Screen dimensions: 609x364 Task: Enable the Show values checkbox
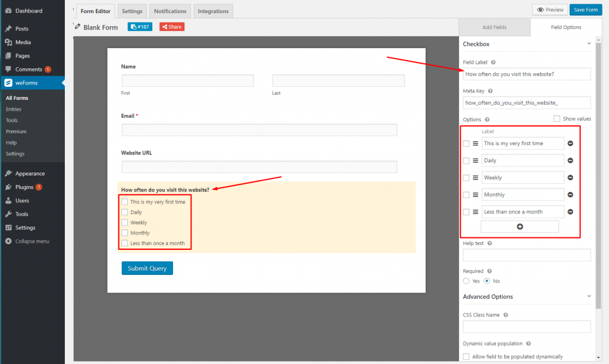click(x=556, y=118)
